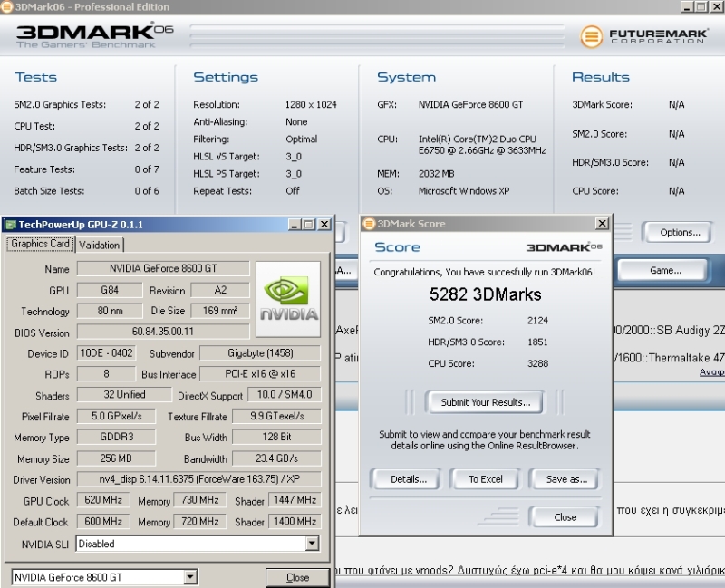This screenshot has height=588, width=725.
Task: Select the Bus Interface field
Action: [260, 374]
